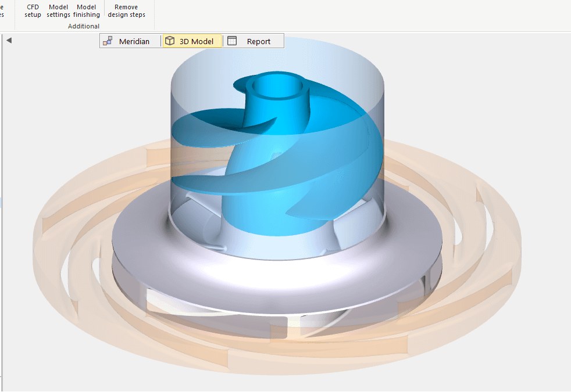Viewport: 571px width, 392px height.
Task: Open Model finishing
Action: (x=86, y=11)
